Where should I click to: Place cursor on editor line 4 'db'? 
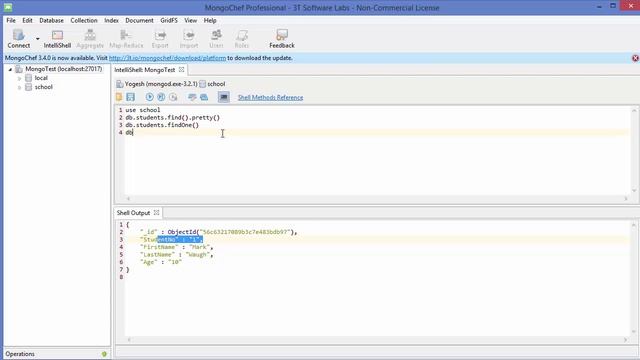click(x=129, y=133)
